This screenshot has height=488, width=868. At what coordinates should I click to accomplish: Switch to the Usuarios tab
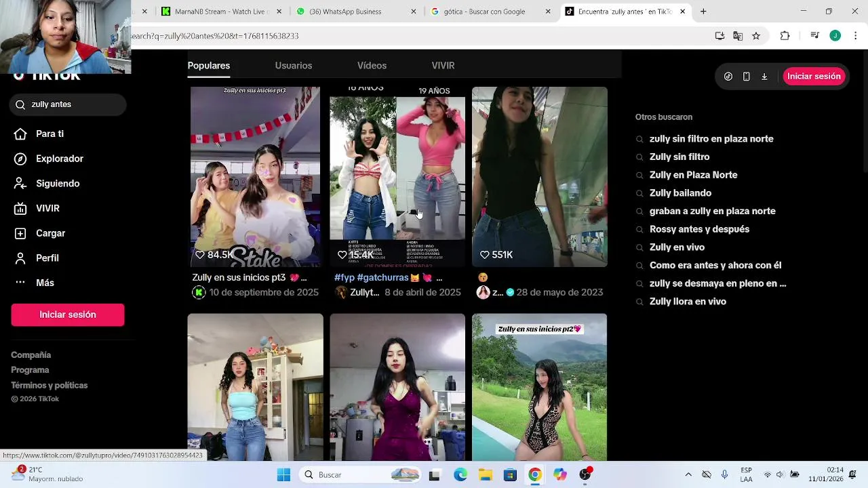point(294,66)
